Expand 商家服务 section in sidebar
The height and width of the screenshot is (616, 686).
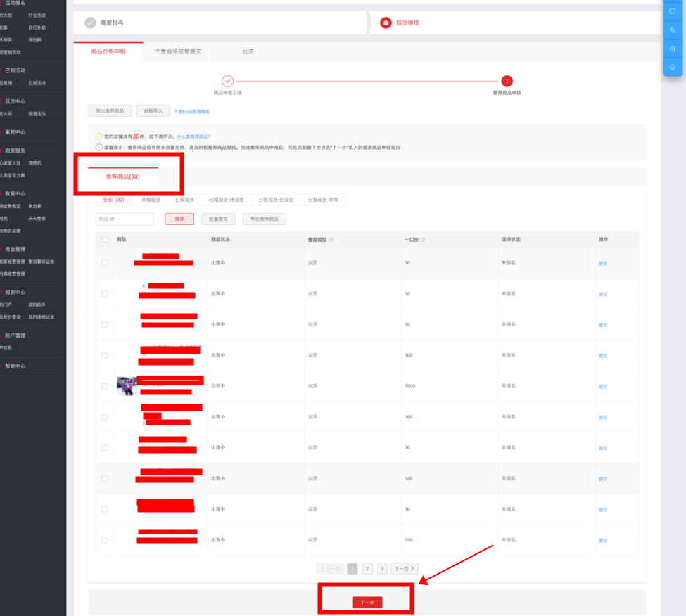coord(15,150)
